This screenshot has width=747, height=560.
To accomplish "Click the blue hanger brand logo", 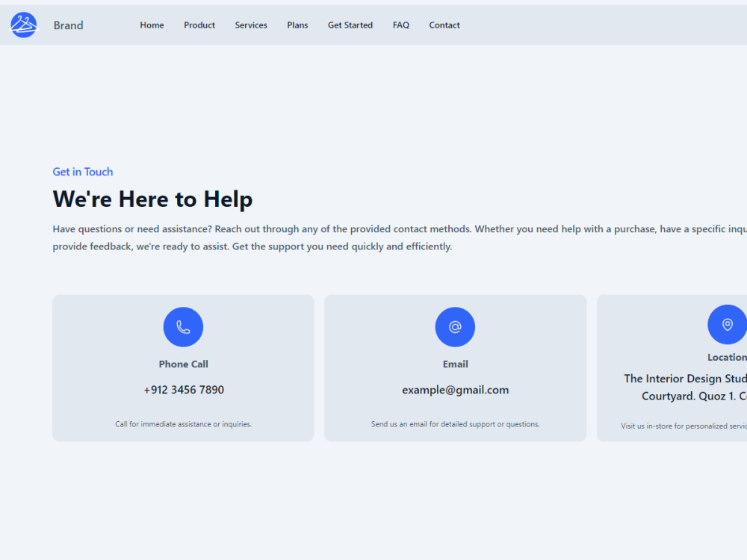I will pos(23,25).
